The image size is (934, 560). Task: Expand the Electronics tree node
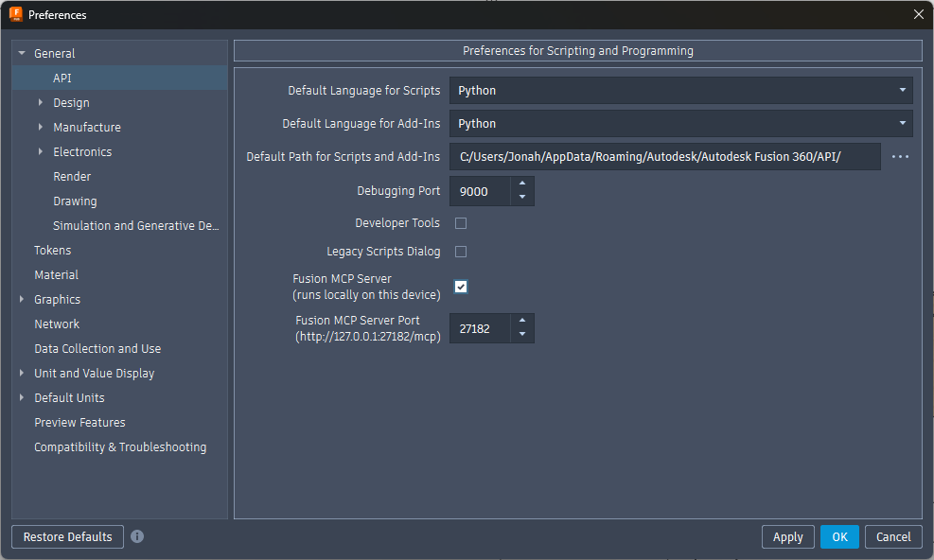pyautogui.click(x=41, y=151)
